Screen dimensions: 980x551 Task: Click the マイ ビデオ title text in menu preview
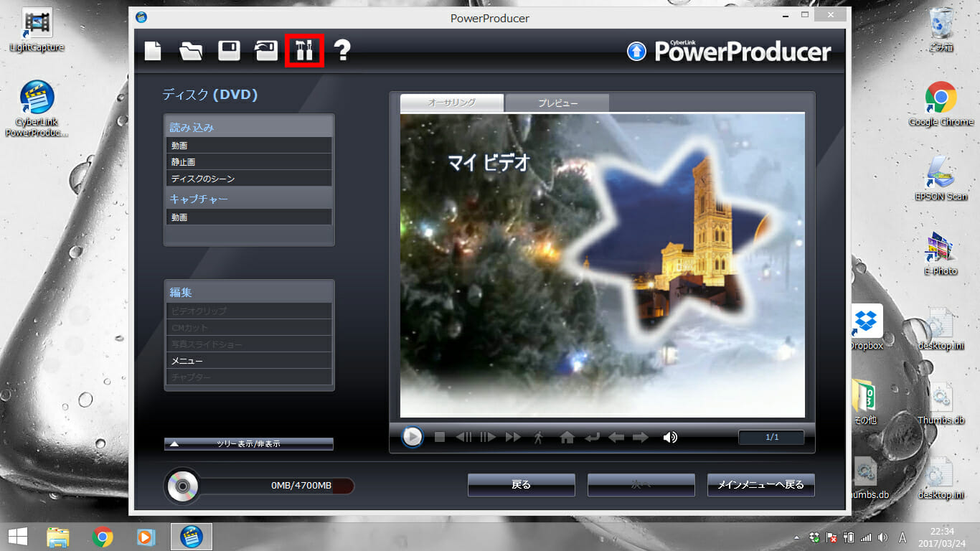tap(489, 164)
